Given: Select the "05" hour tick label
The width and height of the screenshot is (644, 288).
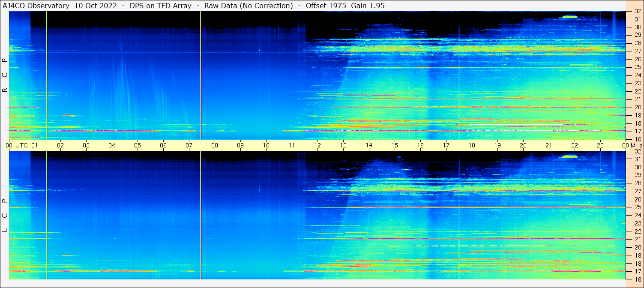Looking at the screenshot, I should (138, 145).
